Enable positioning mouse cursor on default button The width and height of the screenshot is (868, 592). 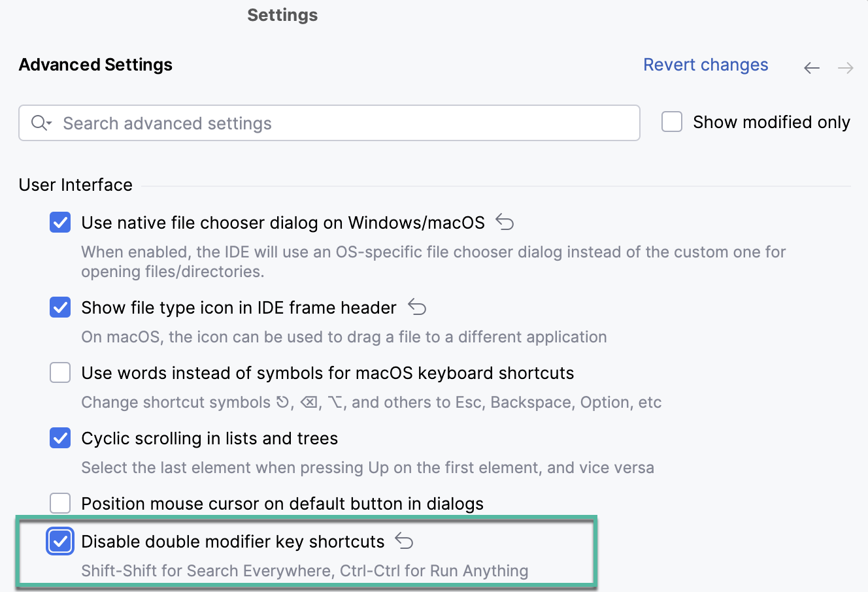59,503
